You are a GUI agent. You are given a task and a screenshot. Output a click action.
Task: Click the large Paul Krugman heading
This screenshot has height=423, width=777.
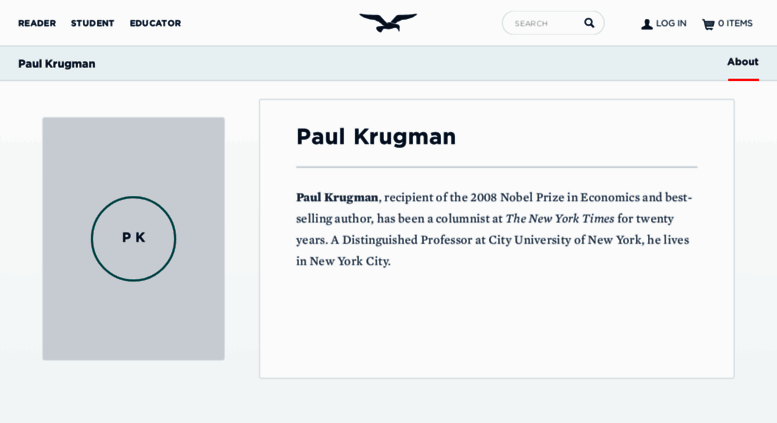click(376, 136)
